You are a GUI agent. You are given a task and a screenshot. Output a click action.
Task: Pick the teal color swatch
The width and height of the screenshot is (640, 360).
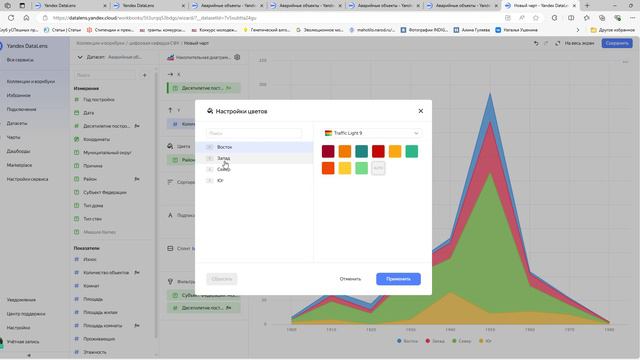pos(361,151)
